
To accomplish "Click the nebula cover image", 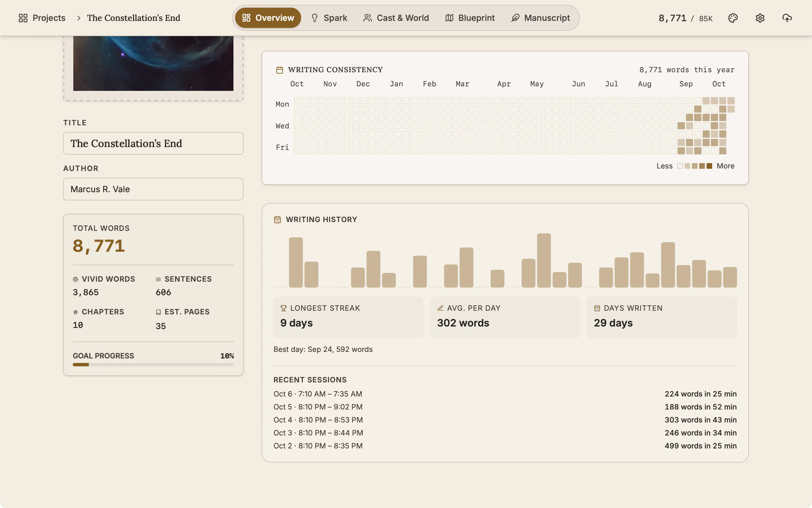I will (153, 63).
